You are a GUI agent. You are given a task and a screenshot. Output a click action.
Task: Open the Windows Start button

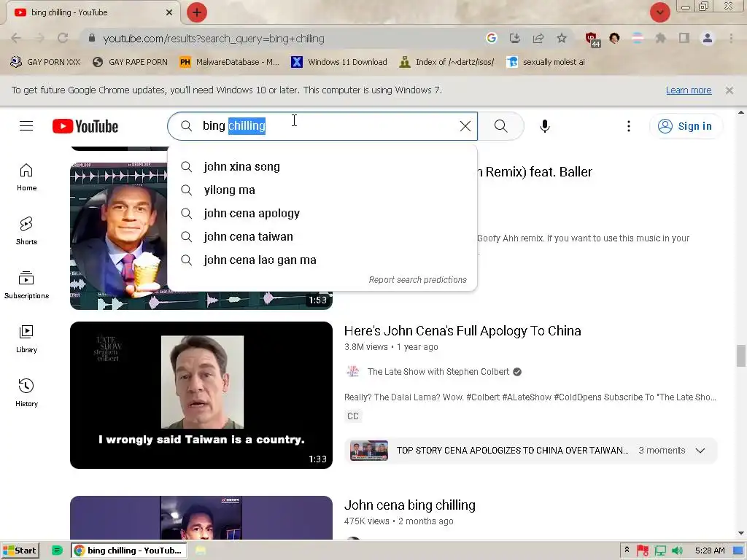point(20,551)
